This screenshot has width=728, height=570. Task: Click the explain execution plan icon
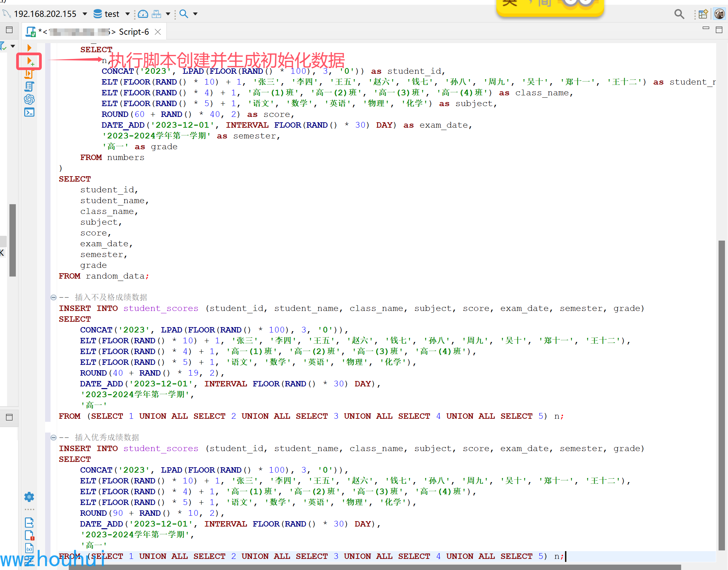[x=29, y=87]
